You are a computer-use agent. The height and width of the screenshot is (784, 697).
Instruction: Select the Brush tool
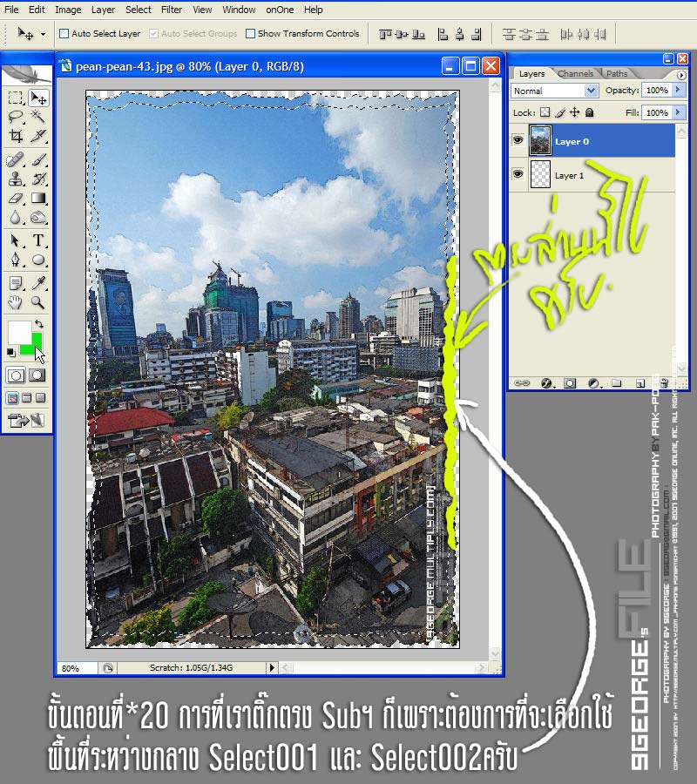coord(38,160)
